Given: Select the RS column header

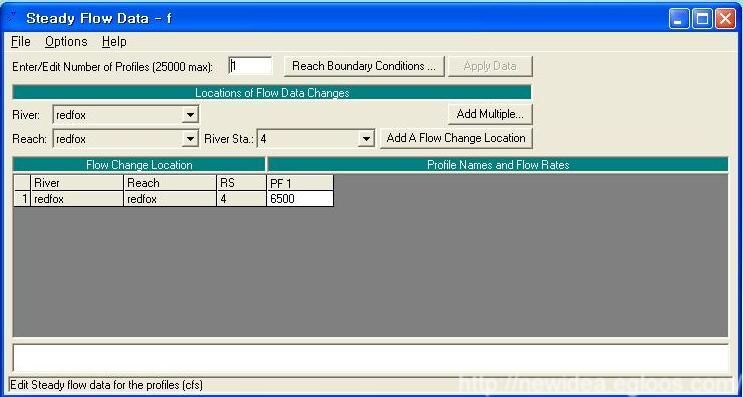Looking at the screenshot, I should click(x=241, y=183).
